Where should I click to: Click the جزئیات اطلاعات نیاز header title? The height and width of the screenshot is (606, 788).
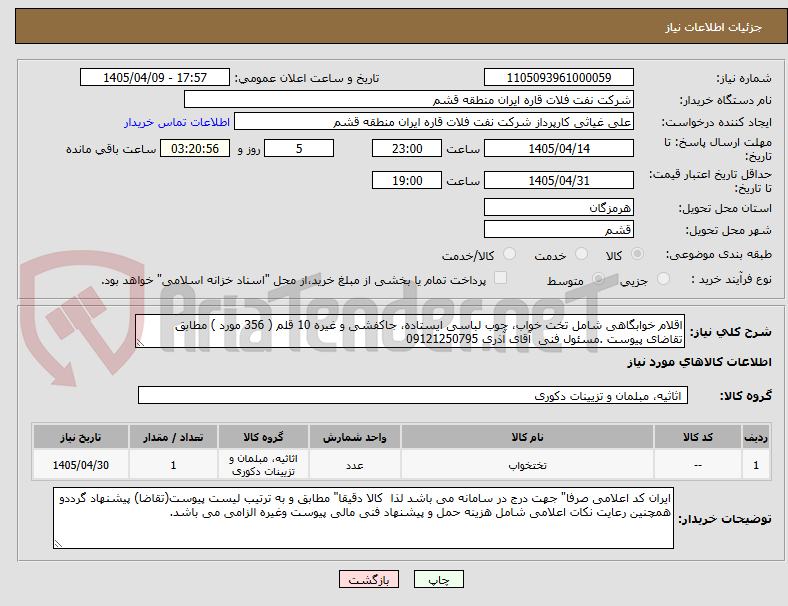click(714, 27)
